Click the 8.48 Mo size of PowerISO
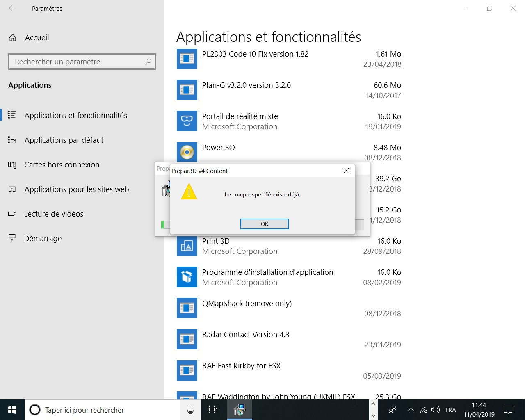The width and height of the screenshot is (525, 420). coord(387,148)
